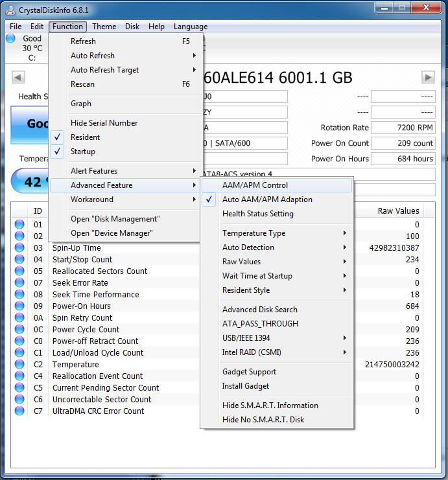
Task: Open "Device Manager" from menu
Action: [125, 233]
